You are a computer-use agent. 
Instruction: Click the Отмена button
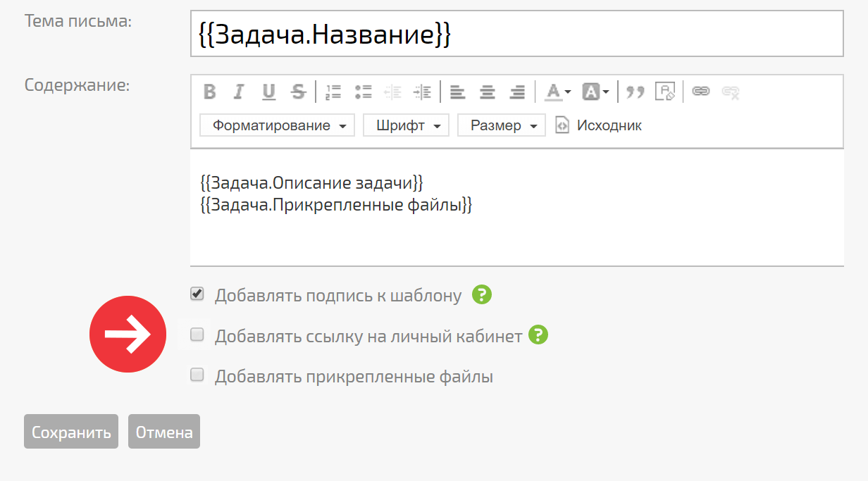[x=164, y=432]
